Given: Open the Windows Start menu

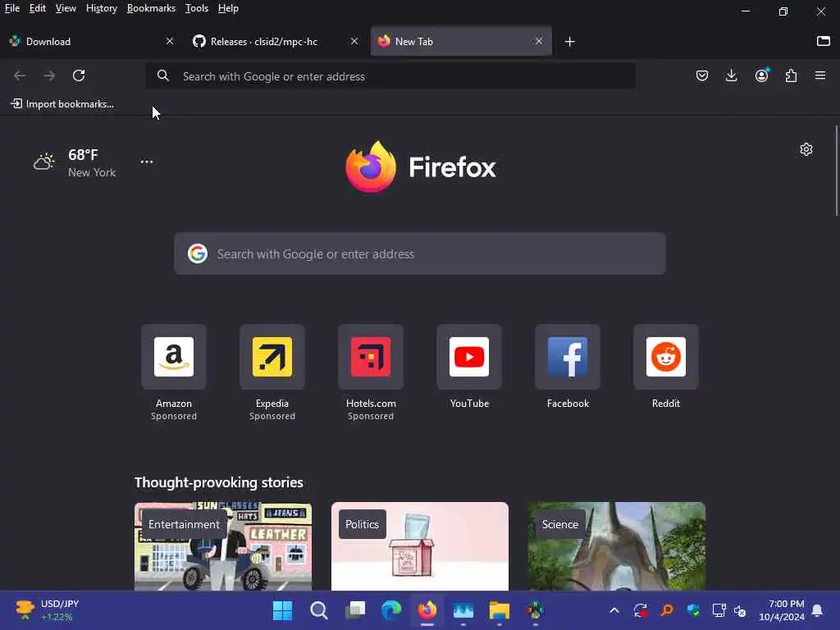Looking at the screenshot, I should pos(282,610).
